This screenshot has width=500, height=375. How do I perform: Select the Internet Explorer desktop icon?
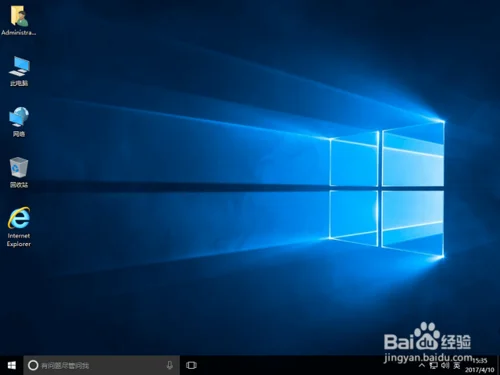[x=19, y=218]
